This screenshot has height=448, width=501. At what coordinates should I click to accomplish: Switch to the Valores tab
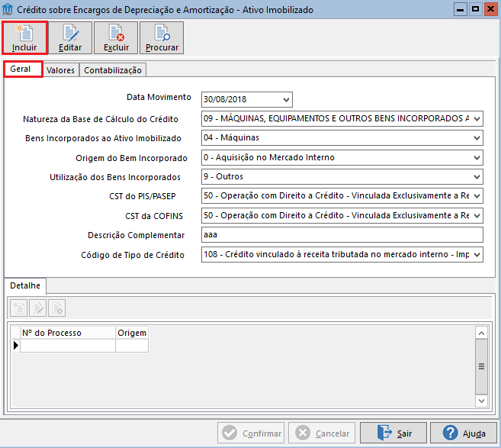click(x=60, y=70)
